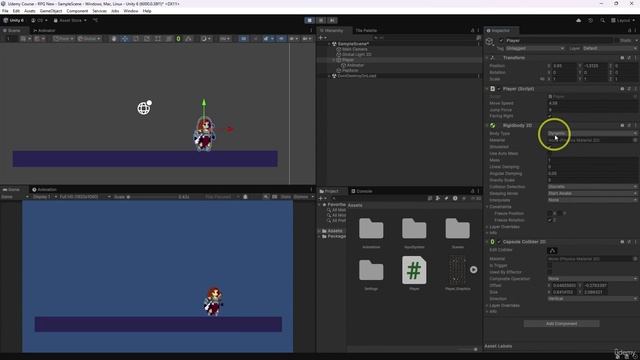Open the Layout dropdown in top bar
Screen dimensions: 640x360
[x=623, y=20]
